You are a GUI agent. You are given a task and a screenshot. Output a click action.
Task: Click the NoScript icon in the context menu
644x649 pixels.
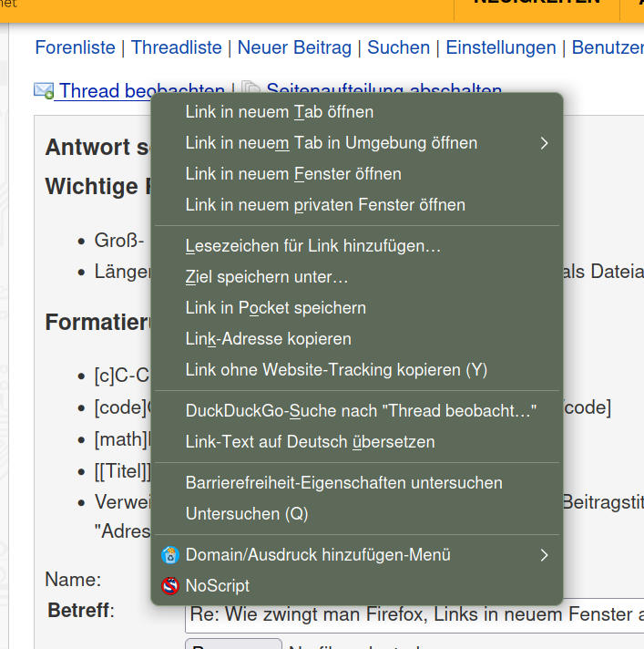[170, 586]
